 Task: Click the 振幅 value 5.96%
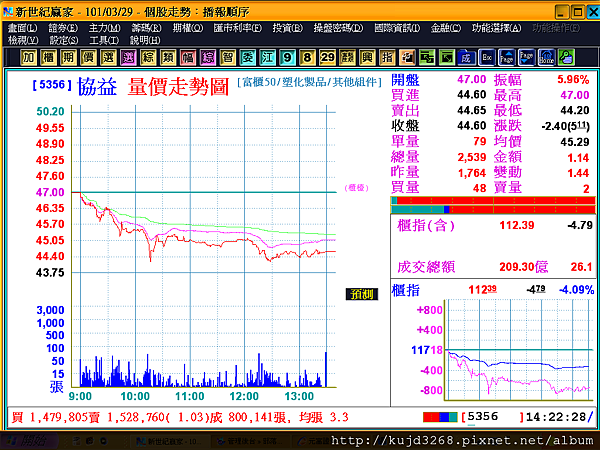[573, 79]
